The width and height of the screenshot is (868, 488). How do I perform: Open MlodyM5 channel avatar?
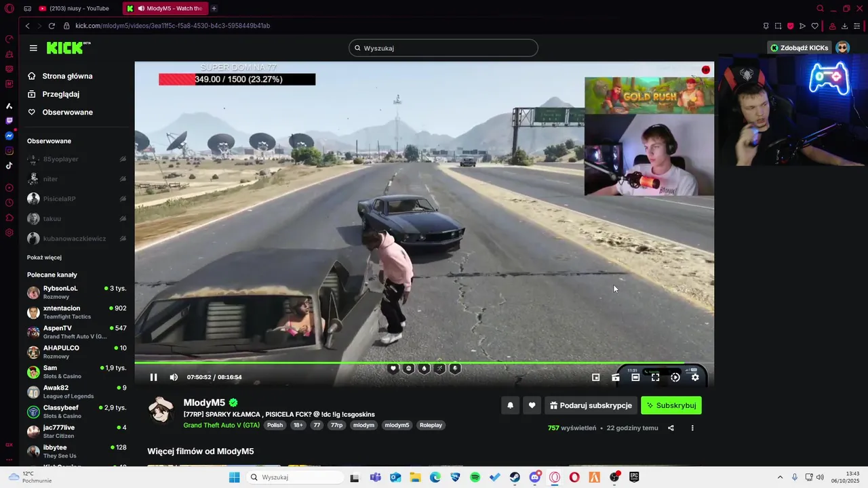(x=161, y=410)
